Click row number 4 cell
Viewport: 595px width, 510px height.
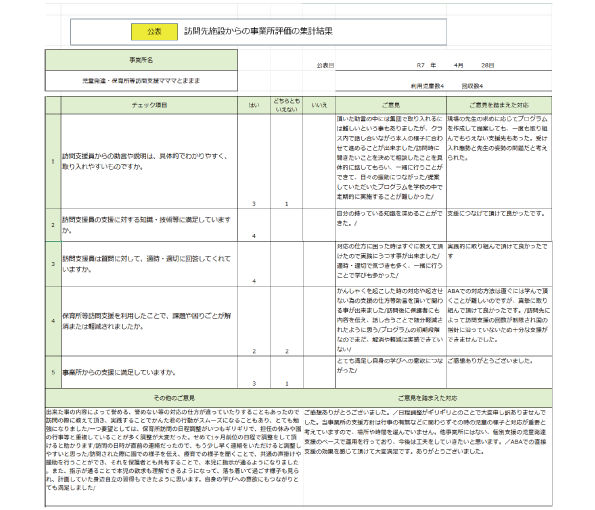point(53,321)
